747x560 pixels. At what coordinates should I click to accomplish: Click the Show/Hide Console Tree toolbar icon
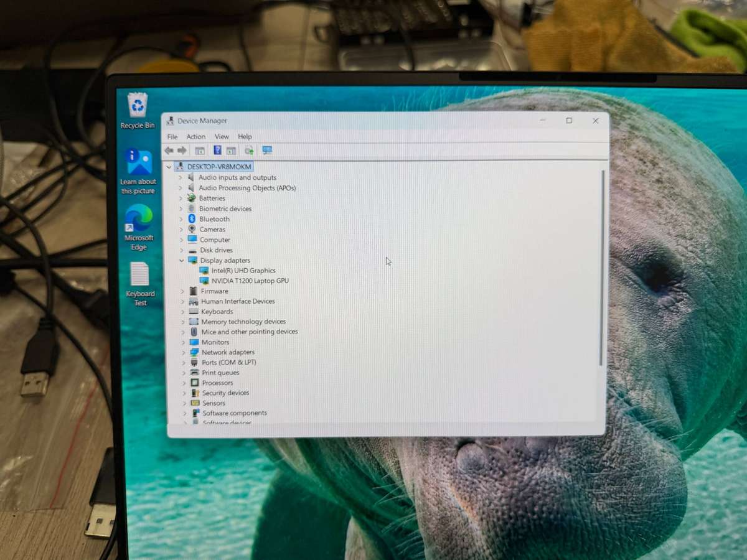(200, 151)
